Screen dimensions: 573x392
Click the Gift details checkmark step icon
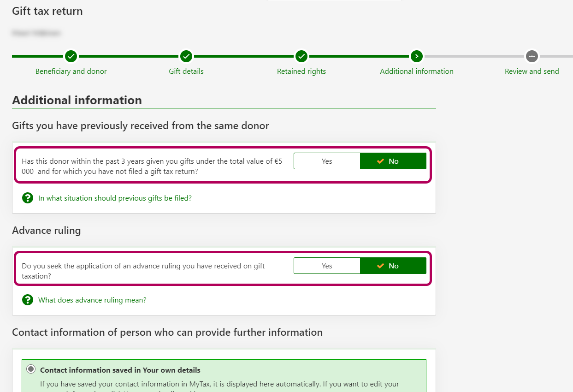[186, 56]
